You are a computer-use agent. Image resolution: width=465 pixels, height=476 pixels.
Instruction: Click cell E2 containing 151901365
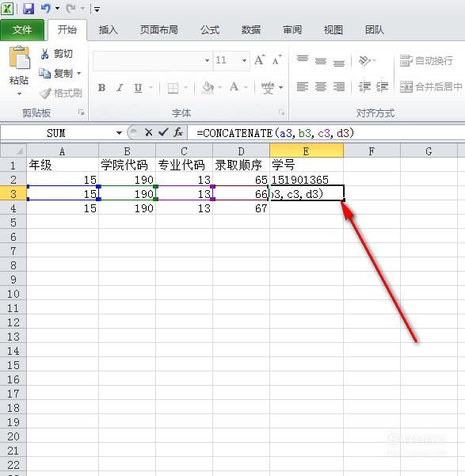(x=307, y=180)
